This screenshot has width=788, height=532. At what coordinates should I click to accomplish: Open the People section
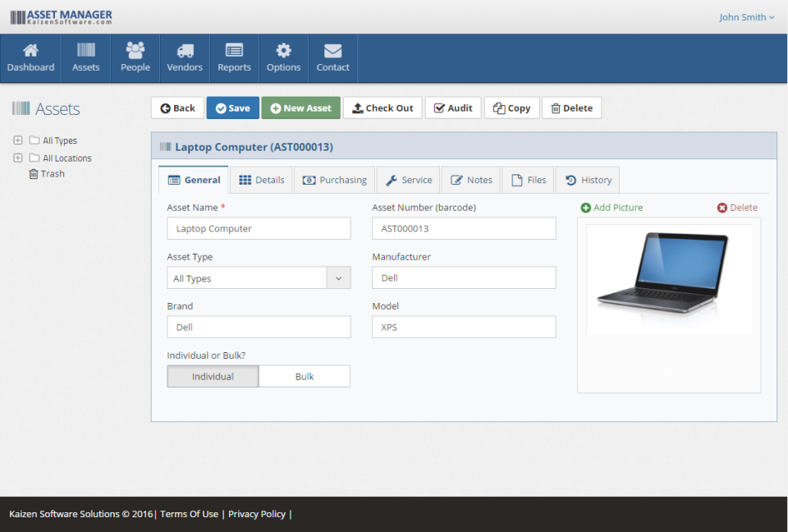135,57
